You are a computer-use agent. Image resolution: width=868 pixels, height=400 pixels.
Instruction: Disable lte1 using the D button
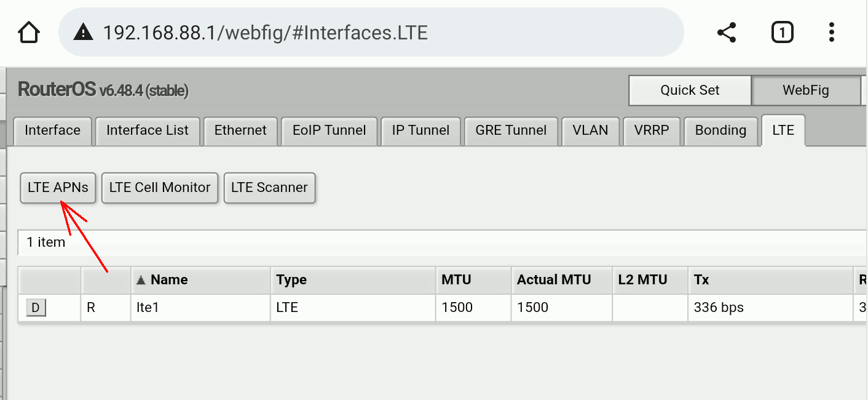(36, 308)
